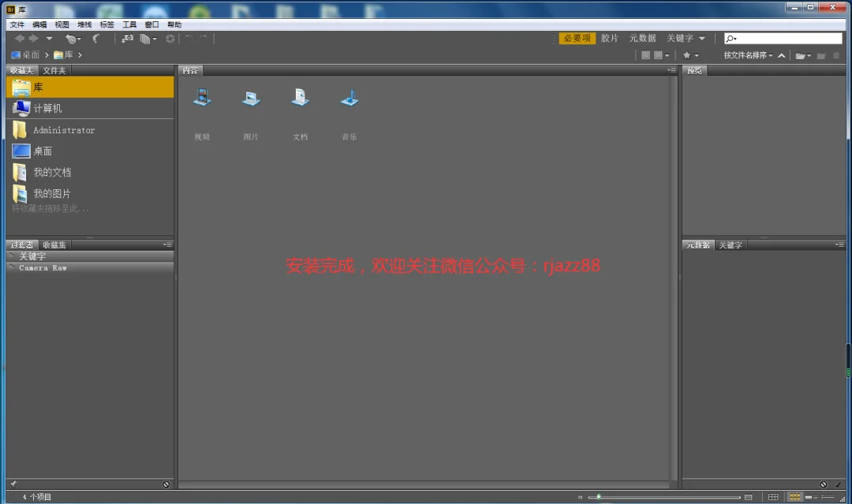Screen dimensions: 852x504
Task: Open the thumbnail generation options dropdown
Action: (661, 55)
